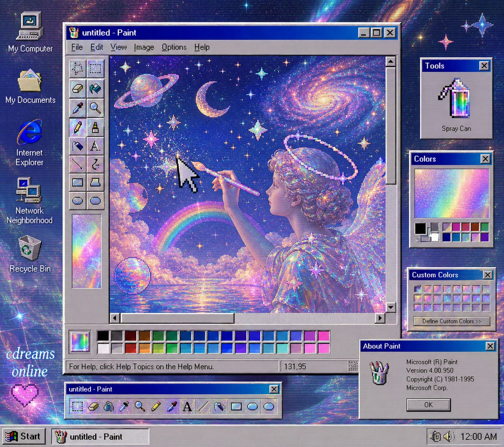The width and height of the screenshot is (504, 447).
Task: Click the holographic current-color box beside palette
Action: [x=80, y=342]
